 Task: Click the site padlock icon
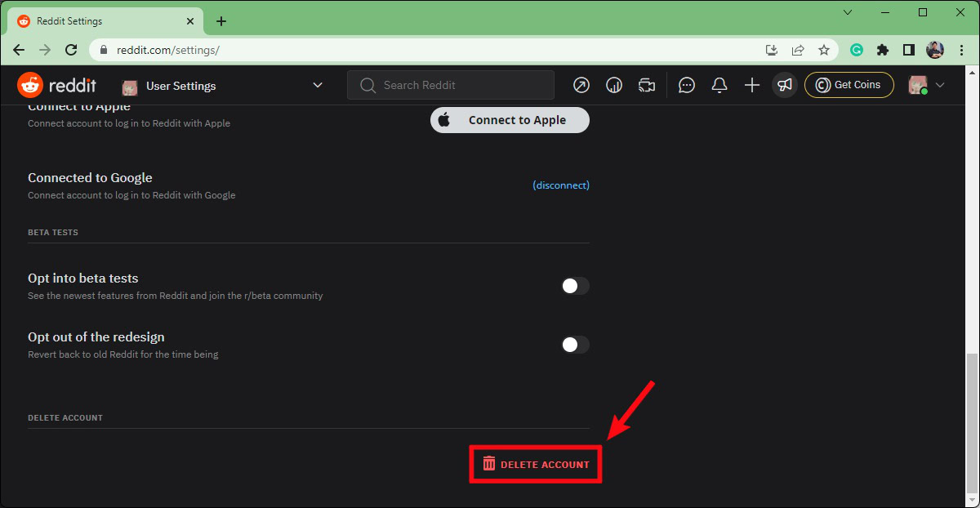(x=104, y=50)
